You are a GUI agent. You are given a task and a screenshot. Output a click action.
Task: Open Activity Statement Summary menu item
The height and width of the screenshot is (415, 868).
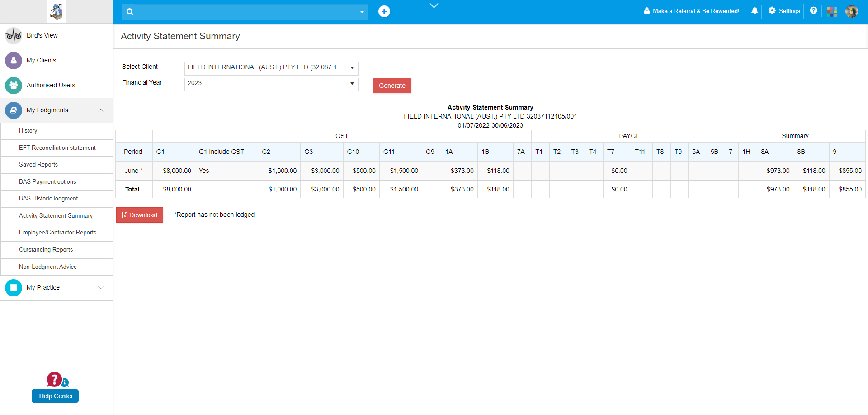coord(56,216)
